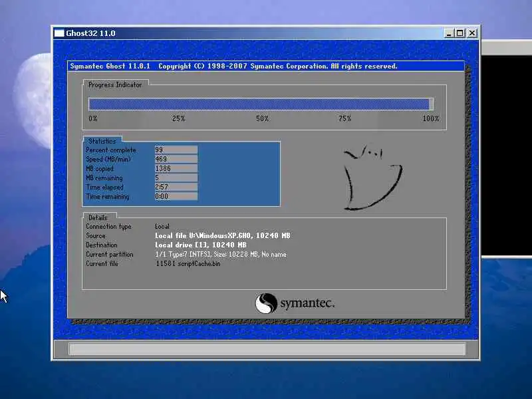Click the 100% progress scale marker
The image size is (532, 399).
point(431,118)
